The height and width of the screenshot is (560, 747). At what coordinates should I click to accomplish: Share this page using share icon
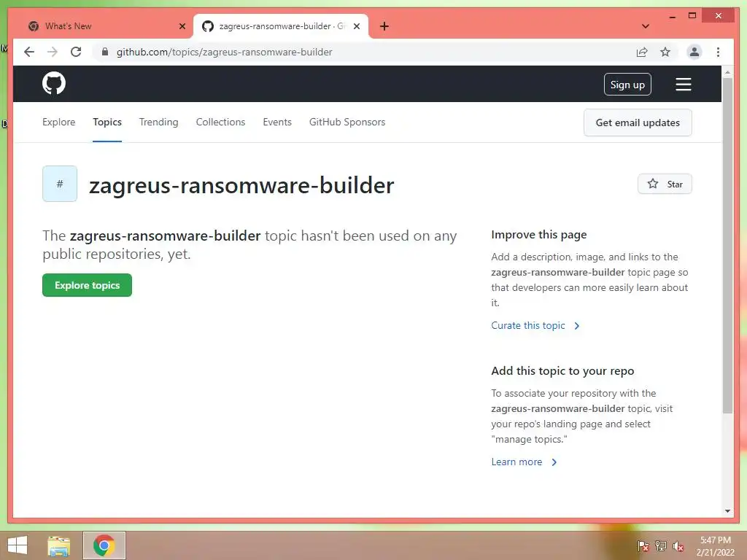[x=642, y=52]
